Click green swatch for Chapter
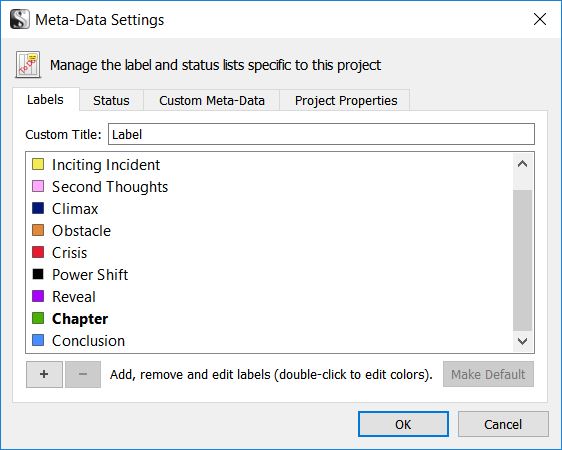The image size is (562, 450). coord(38,318)
